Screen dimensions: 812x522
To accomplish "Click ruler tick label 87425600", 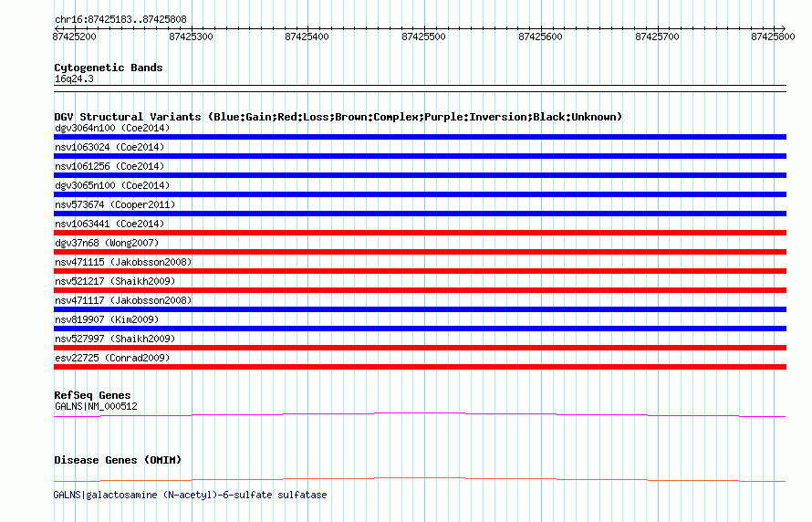I will (540, 37).
